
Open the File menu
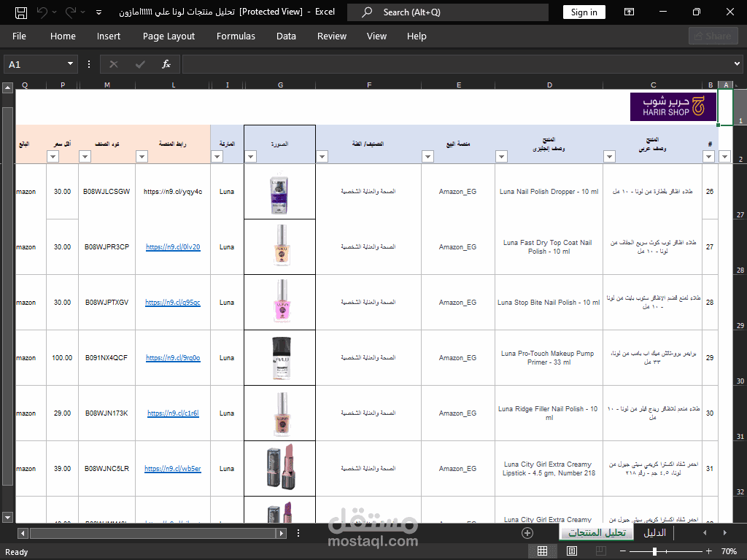(x=19, y=36)
